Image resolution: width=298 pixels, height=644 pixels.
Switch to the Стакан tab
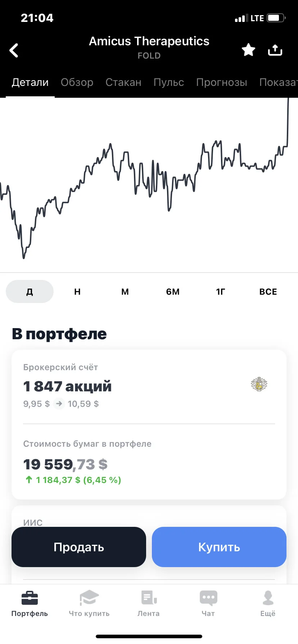coord(123,82)
